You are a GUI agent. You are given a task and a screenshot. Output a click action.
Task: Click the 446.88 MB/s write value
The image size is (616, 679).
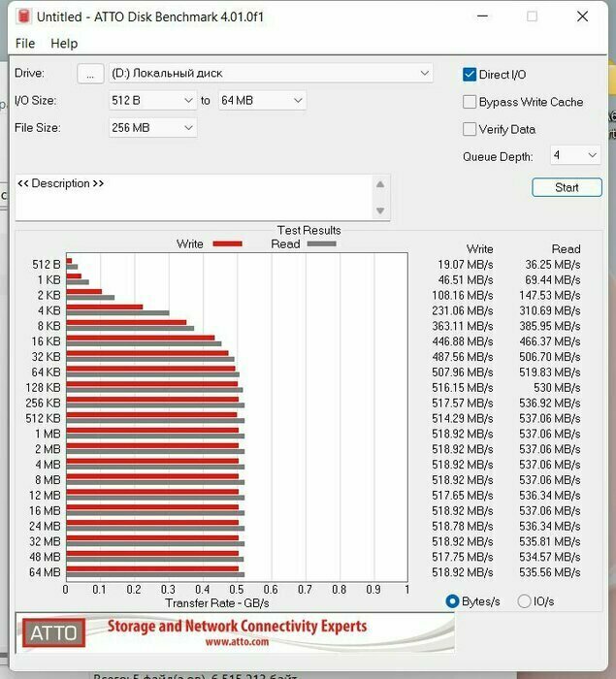(462, 341)
